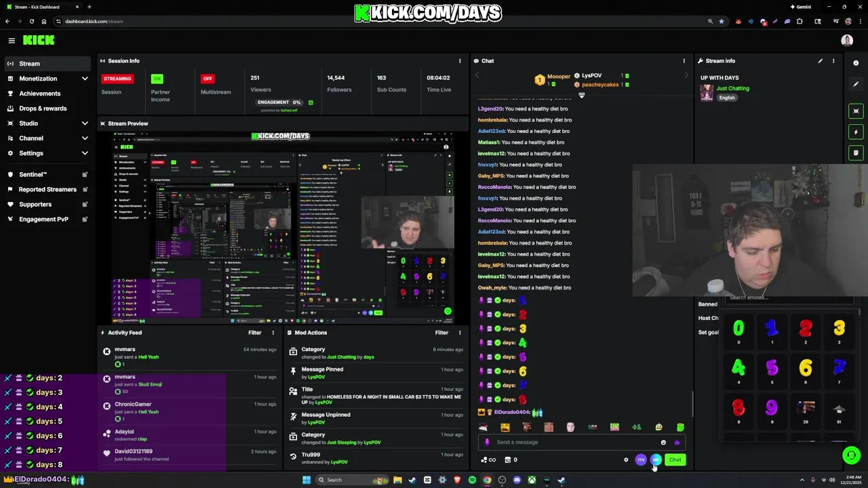The height and width of the screenshot is (488, 868).
Task: Click the green Chat send button
Action: [675, 460]
